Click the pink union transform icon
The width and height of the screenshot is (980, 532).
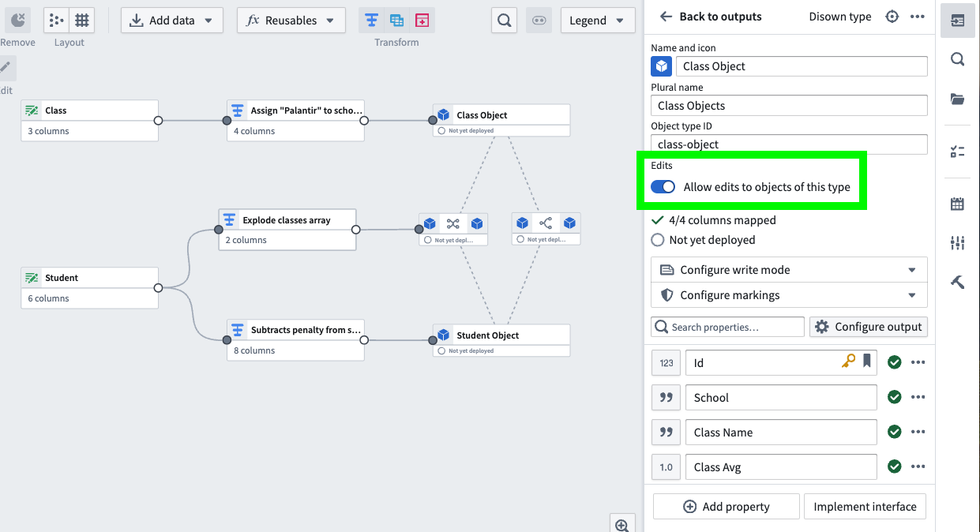pyautogui.click(x=422, y=21)
